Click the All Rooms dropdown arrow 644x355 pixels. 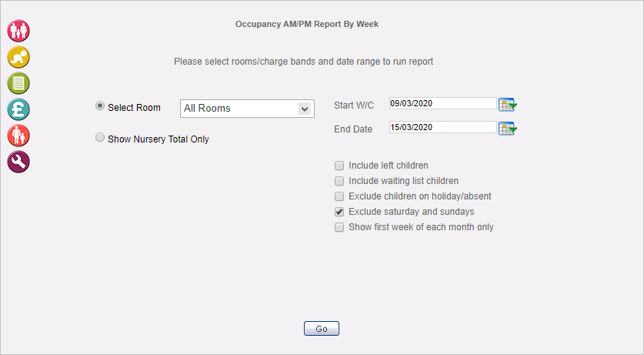pos(305,109)
